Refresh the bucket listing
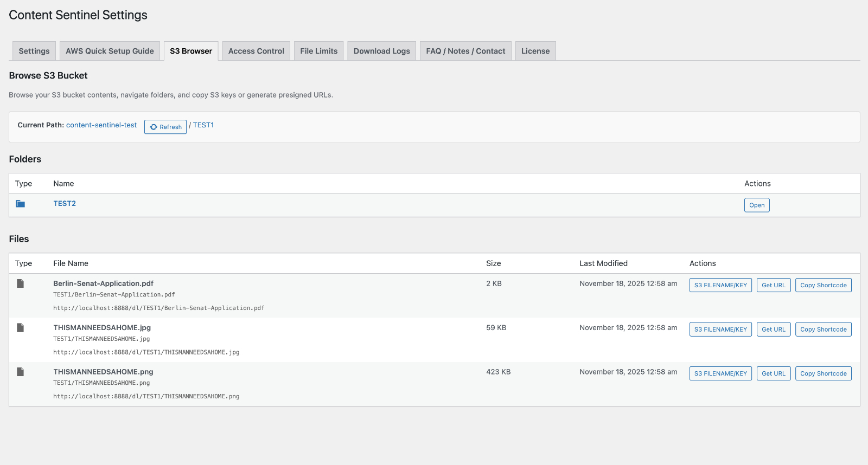Viewport: 868px width, 465px height. (x=165, y=127)
